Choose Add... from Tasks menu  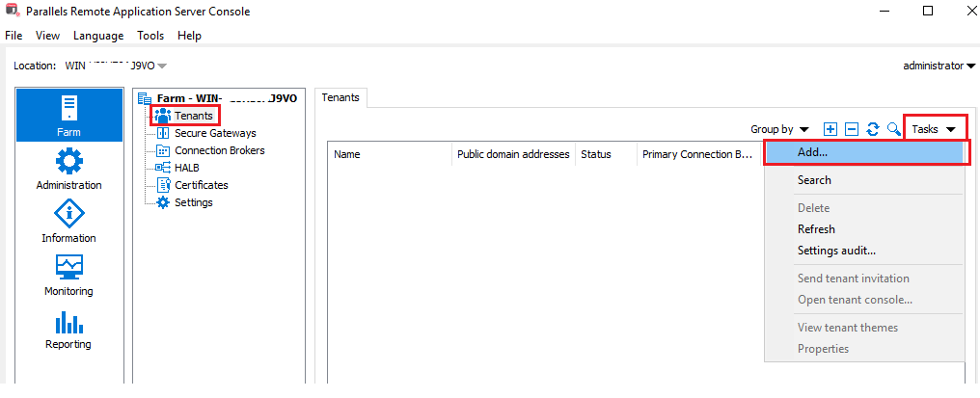pyautogui.click(x=866, y=152)
